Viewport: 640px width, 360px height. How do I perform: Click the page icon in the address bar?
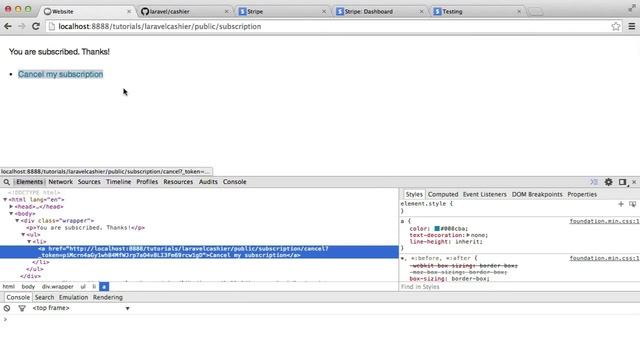pyautogui.click(x=51, y=27)
